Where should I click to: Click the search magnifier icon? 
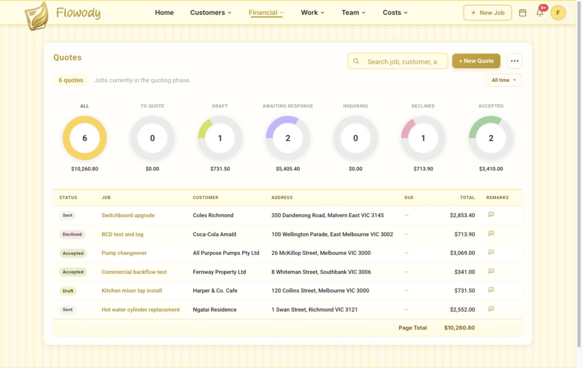(356, 61)
